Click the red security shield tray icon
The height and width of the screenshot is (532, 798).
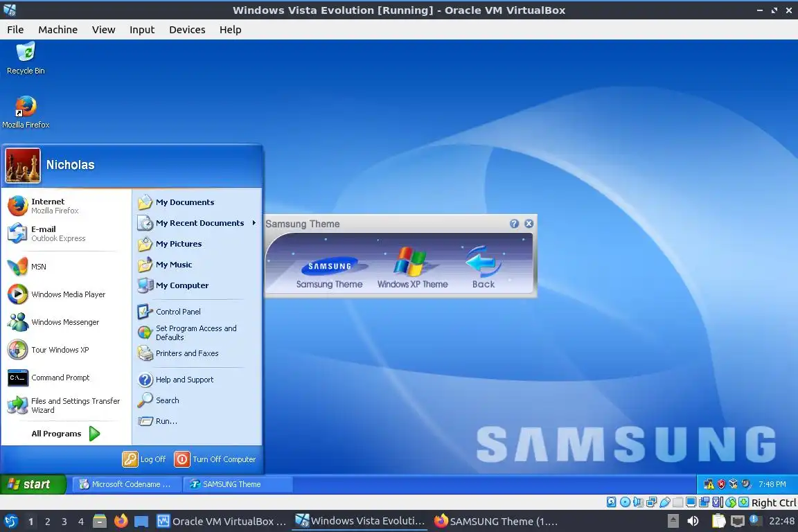point(721,484)
